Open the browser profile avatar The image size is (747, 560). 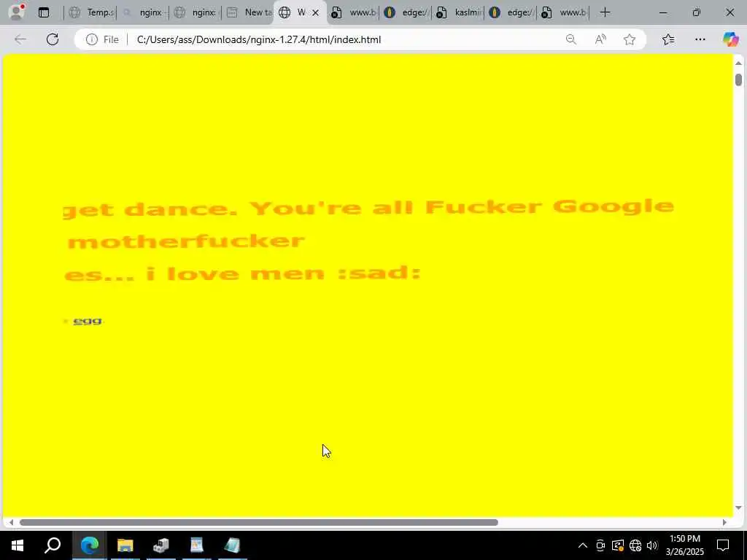pyautogui.click(x=17, y=12)
